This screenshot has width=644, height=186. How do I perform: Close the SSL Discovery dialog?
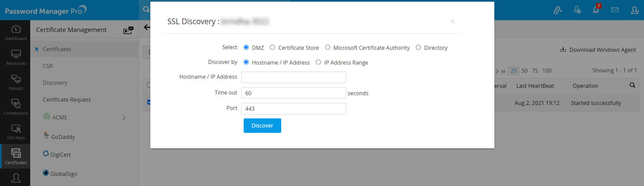tap(452, 22)
